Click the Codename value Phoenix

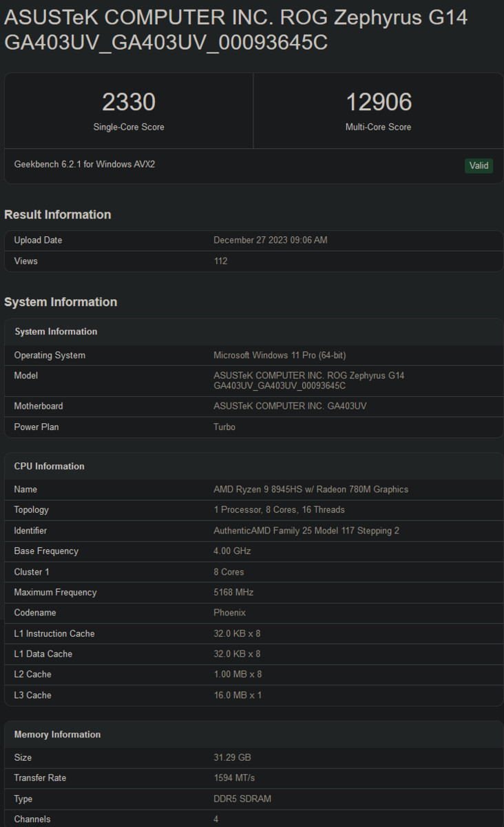(229, 613)
